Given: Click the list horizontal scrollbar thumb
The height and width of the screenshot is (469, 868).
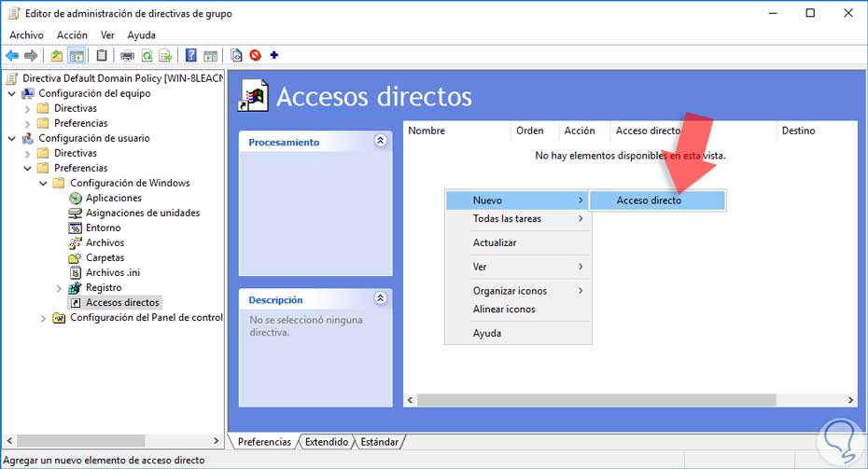Looking at the screenshot, I should [596, 400].
